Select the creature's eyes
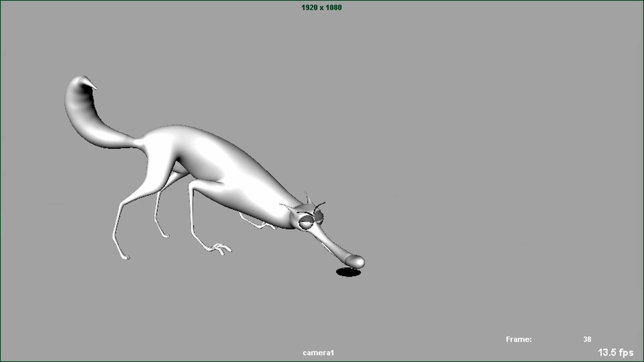The height and width of the screenshot is (362, 644). coord(311,220)
